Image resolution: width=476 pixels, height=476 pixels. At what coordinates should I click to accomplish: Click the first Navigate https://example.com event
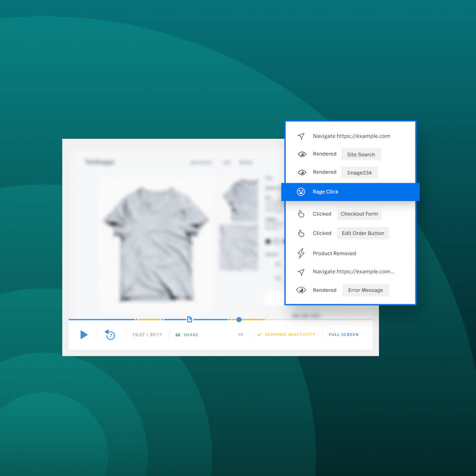351,136
